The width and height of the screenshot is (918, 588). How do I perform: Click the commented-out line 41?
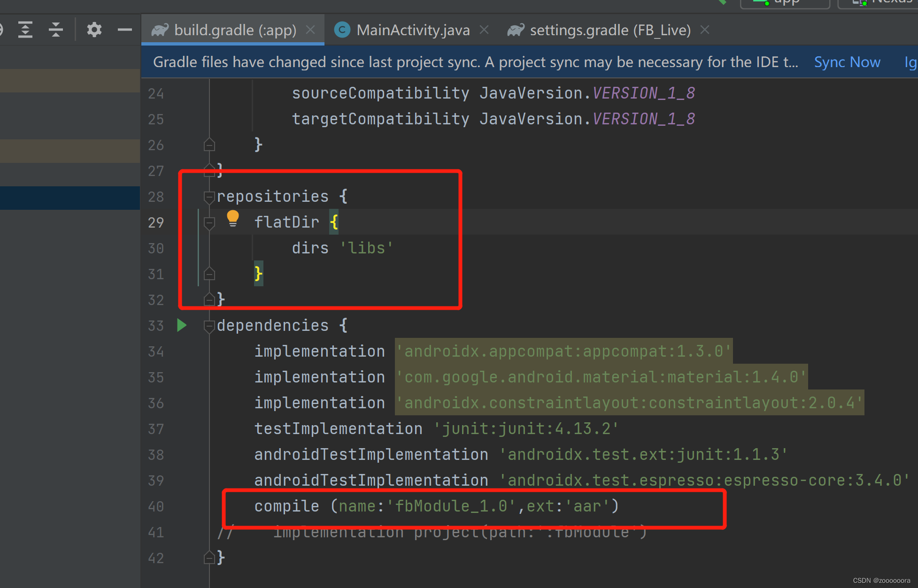pos(432,532)
